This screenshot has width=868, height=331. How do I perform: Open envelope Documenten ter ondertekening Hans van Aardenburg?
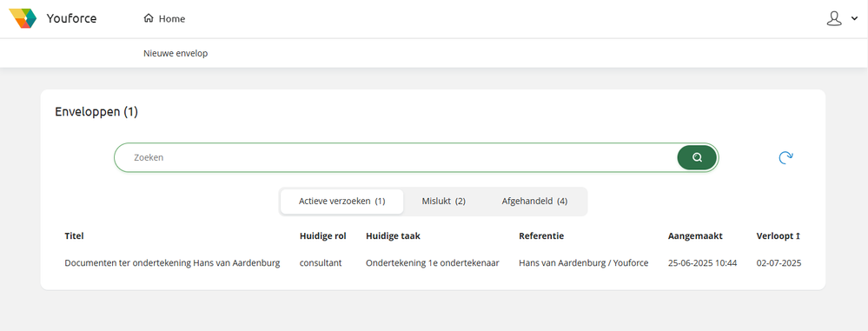pyautogui.click(x=172, y=263)
